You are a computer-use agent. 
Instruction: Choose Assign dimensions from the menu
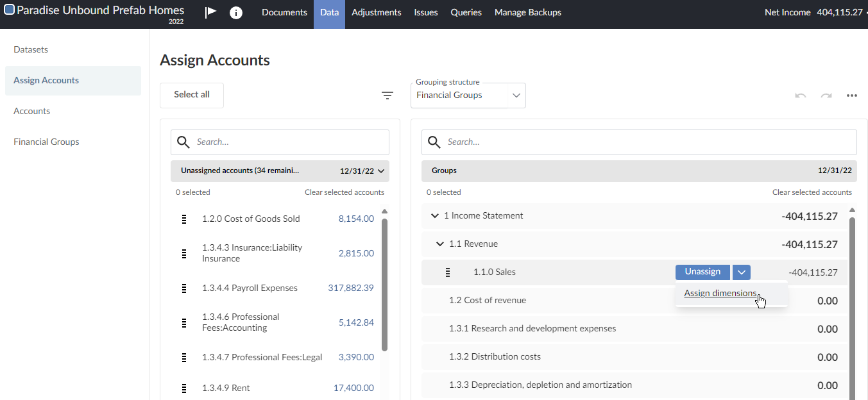720,294
